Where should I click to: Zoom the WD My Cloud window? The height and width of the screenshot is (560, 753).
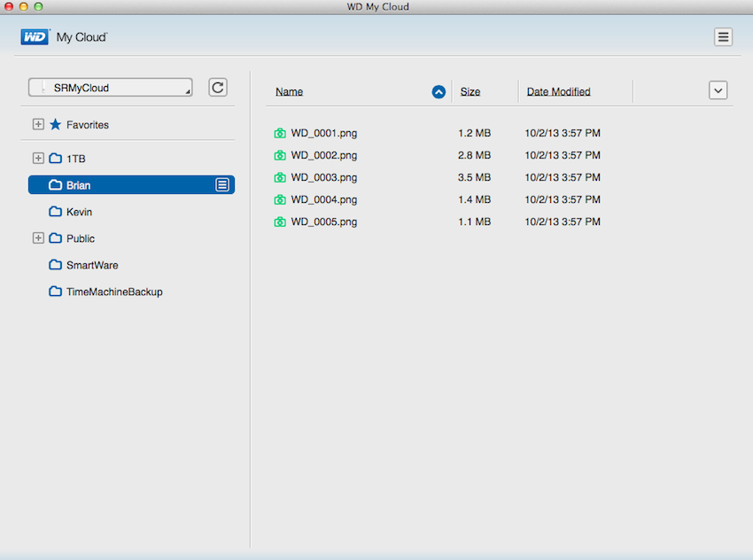click(38, 6)
